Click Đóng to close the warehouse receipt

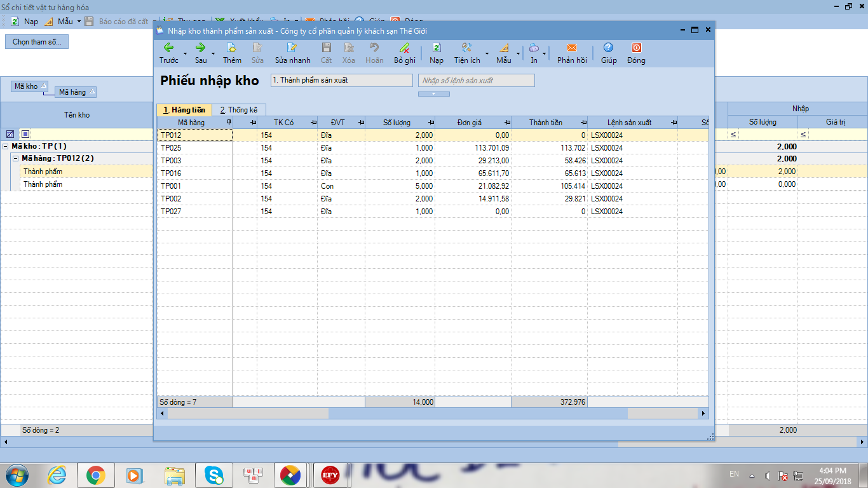pos(635,53)
